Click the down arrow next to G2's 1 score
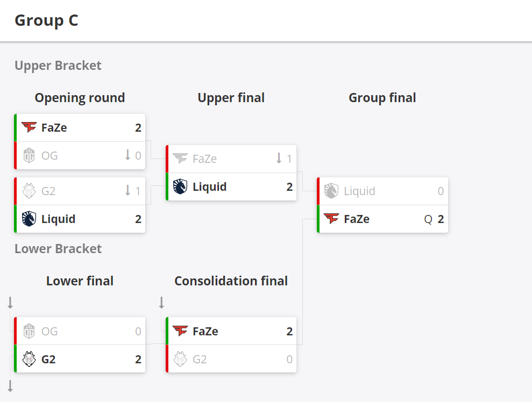532x402 pixels. 127,190
